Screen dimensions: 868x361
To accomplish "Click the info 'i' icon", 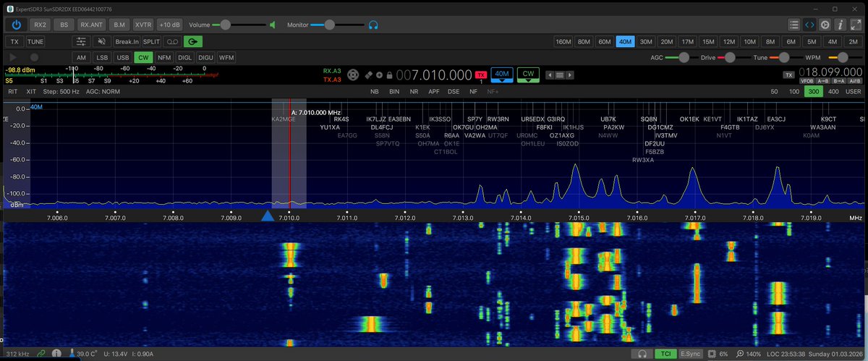I will (x=840, y=24).
